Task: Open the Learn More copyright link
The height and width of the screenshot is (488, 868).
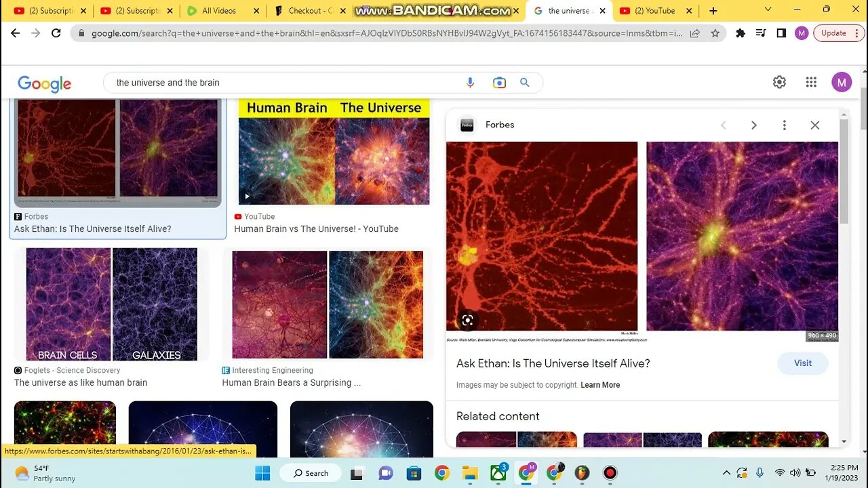Action: tap(600, 385)
